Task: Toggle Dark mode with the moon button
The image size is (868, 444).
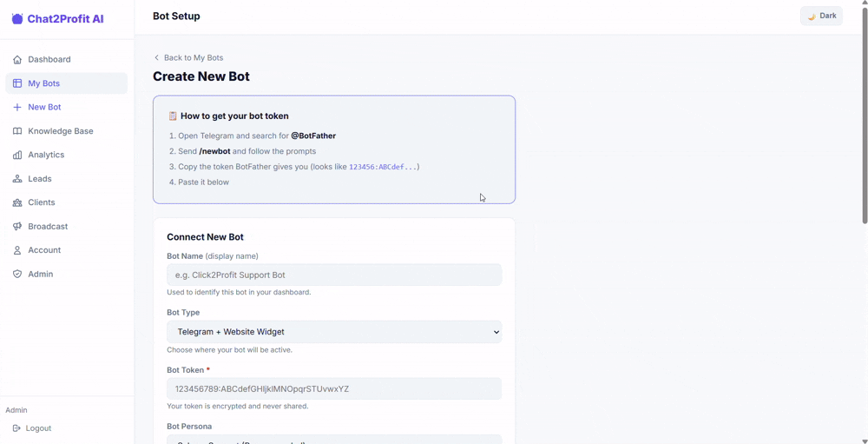Action: 821,17
